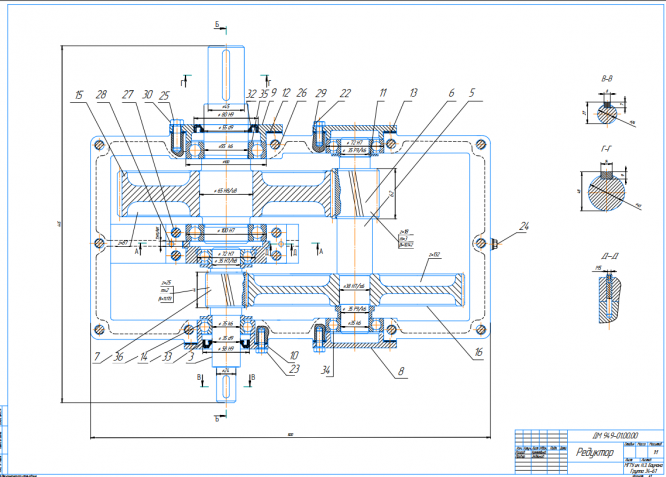Click the drawing code ДМ 94.9-01.00.00
The image size is (666, 477).
[615, 436]
